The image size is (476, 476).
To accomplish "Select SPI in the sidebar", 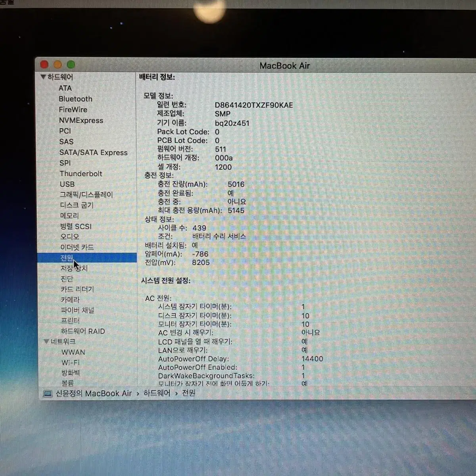I will click(x=65, y=163).
